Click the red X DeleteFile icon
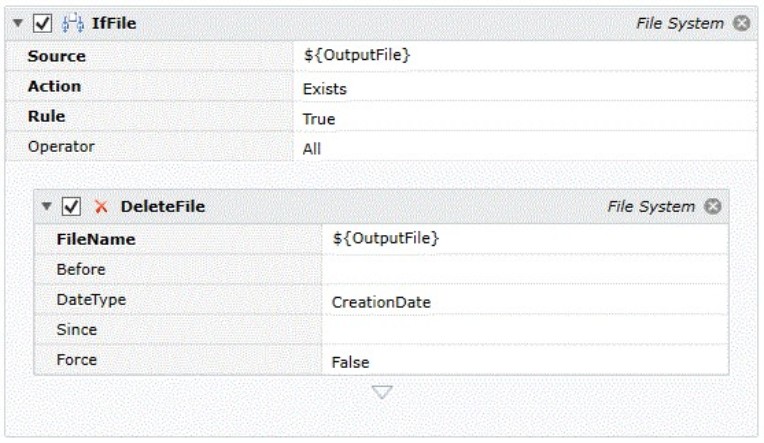The height and width of the screenshot is (443, 764). coord(101,207)
